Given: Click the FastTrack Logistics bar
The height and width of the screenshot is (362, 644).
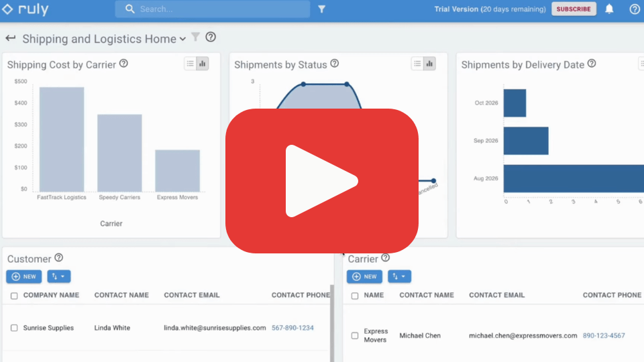Looking at the screenshot, I should (x=62, y=139).
